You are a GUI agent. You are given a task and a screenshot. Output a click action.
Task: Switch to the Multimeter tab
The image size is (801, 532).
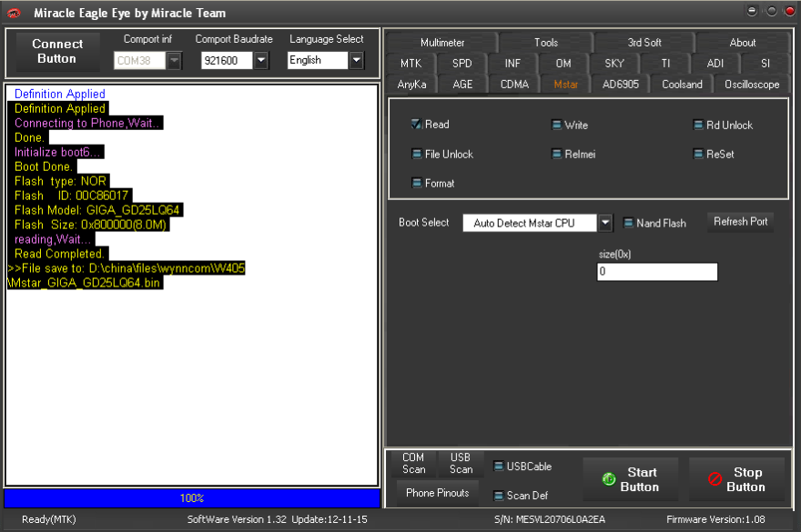(x=441, y=43)
